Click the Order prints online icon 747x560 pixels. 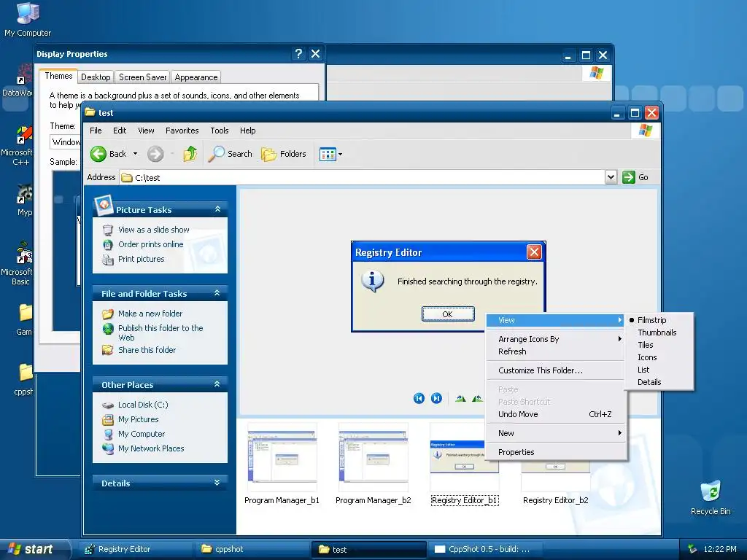point(108,244)
